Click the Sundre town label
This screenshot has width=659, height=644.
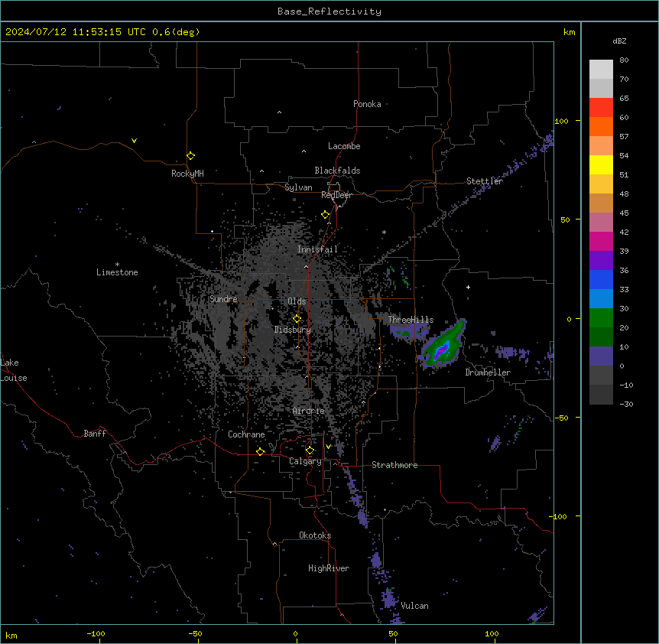click(223, 299)
